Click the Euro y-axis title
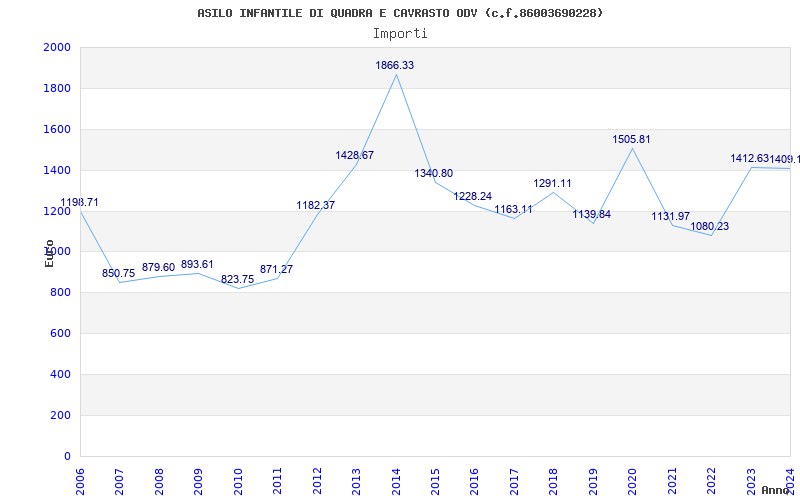 tap(49, 253)
